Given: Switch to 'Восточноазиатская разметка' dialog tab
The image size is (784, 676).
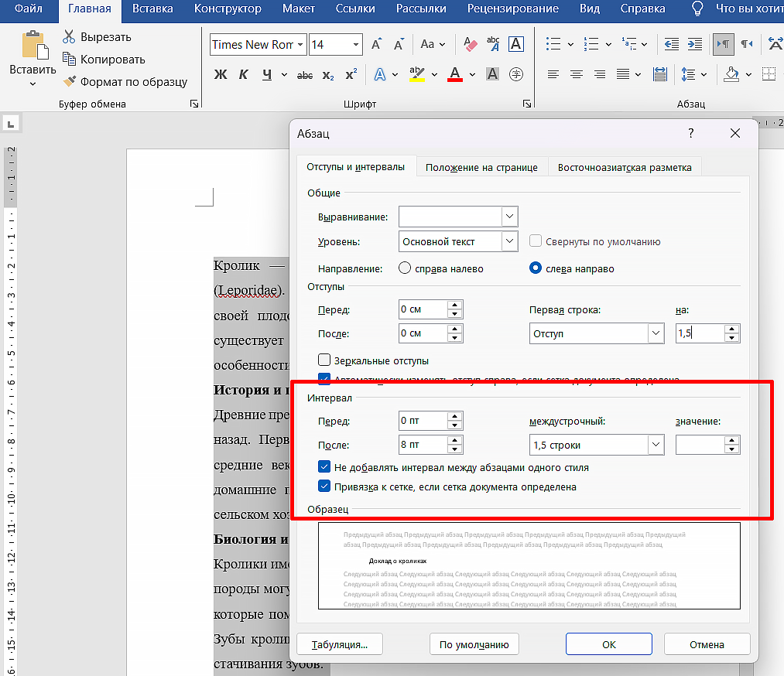Looking at the screenshot, I should [x=625, y=167].
